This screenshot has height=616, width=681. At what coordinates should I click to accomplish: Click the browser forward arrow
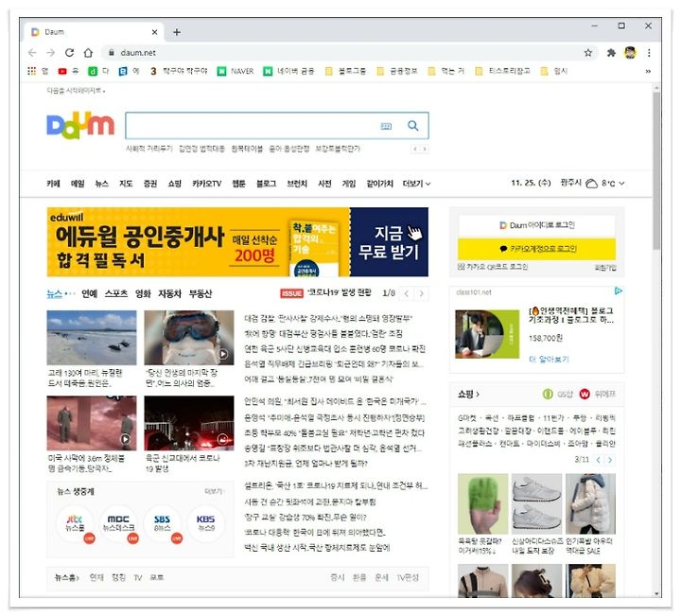[x=51, y=53]
